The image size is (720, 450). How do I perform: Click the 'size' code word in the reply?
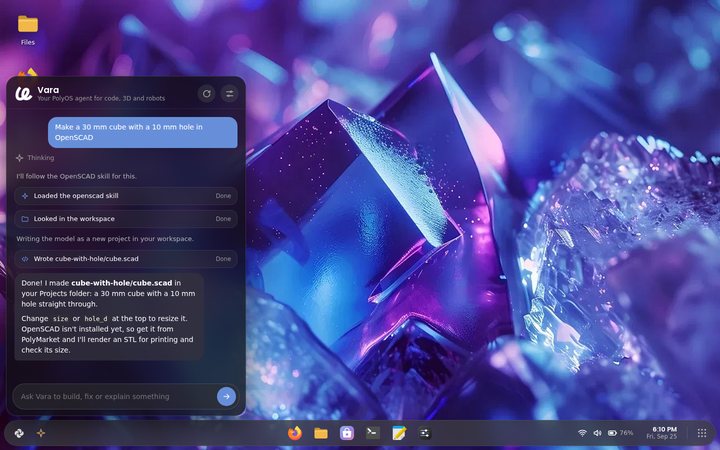pos(60,319)
